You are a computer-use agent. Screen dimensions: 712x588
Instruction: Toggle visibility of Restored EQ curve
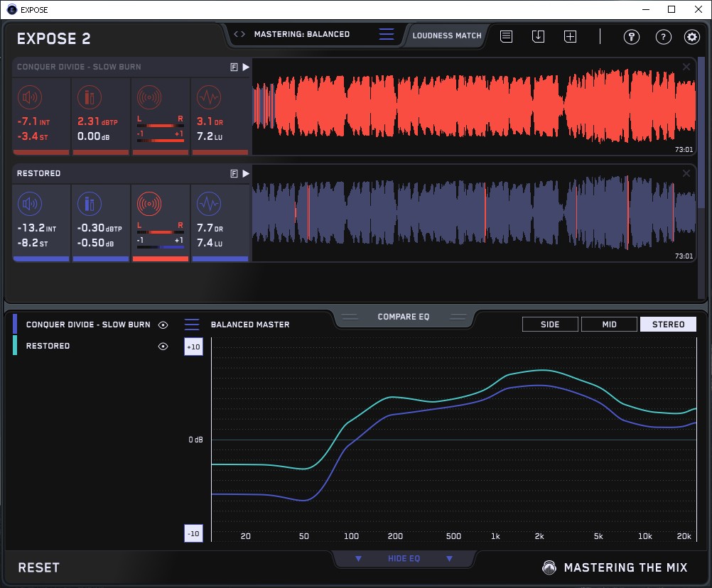click(163, 346)
